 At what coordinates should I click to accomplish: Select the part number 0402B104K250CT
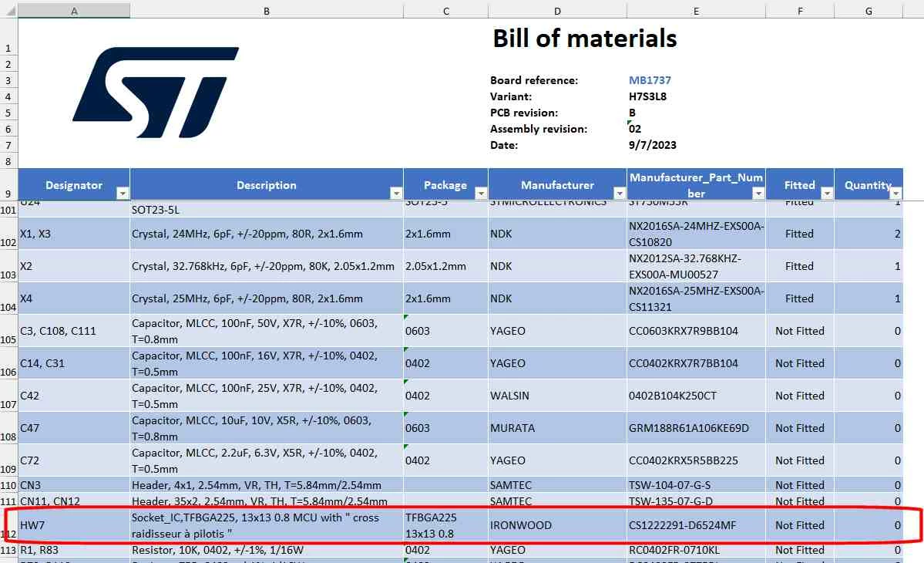[x=696, y=396]
